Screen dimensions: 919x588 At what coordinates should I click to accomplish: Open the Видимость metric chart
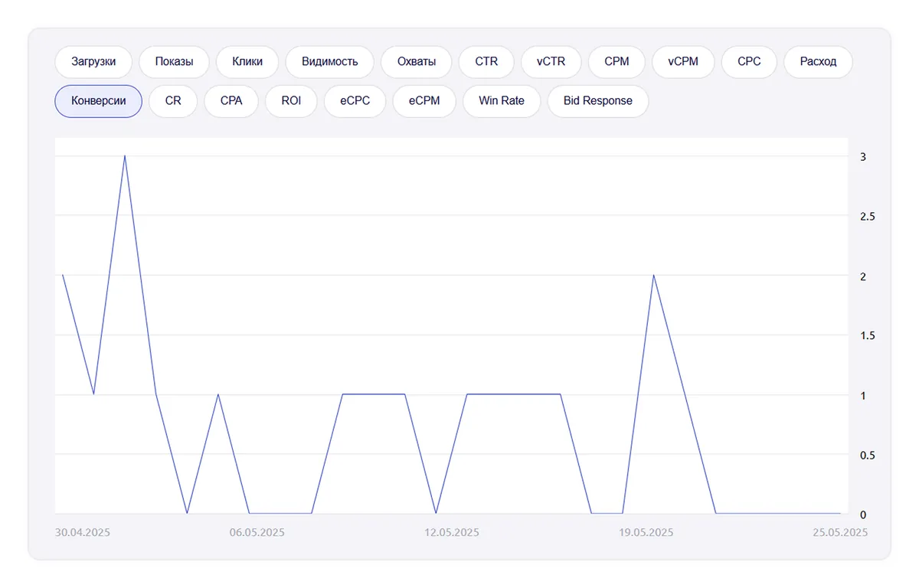click(329, 62)
